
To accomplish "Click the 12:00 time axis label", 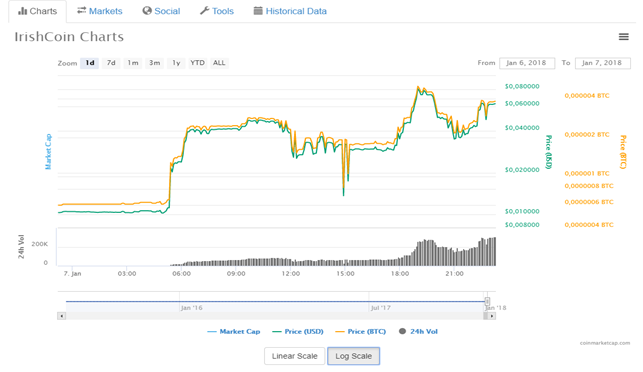I will pyautogui.click(x=290, y=274).
